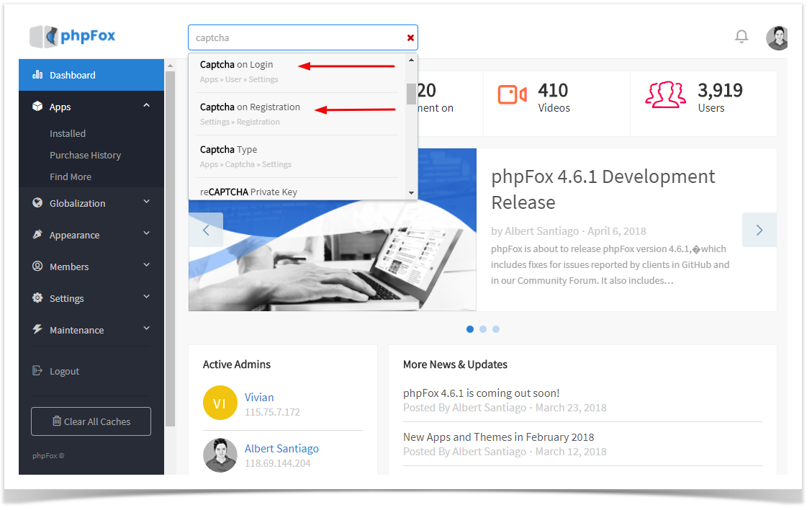Click the search results scrollbar thumb
812x510 pixels.
click(411, 94)
